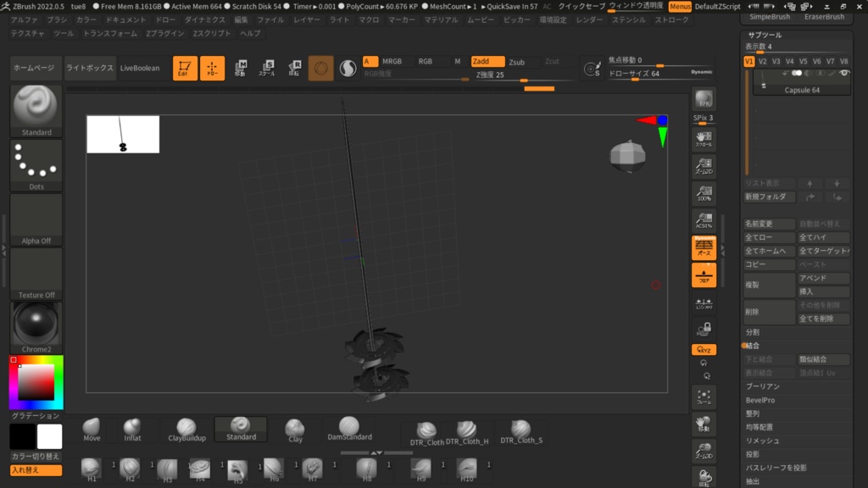Select the Move transform tool
The height and width of the screenshot is (488, 868).
click(240, 68)
